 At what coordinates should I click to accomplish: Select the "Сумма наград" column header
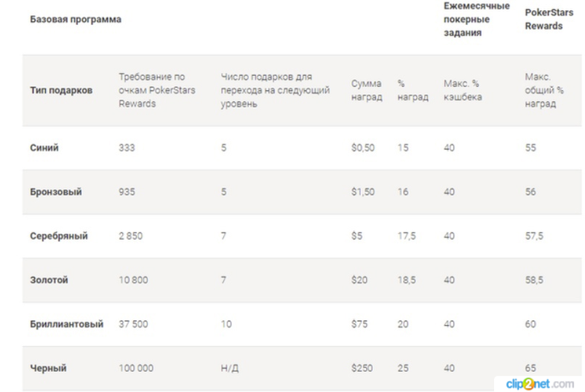point(367,90)
